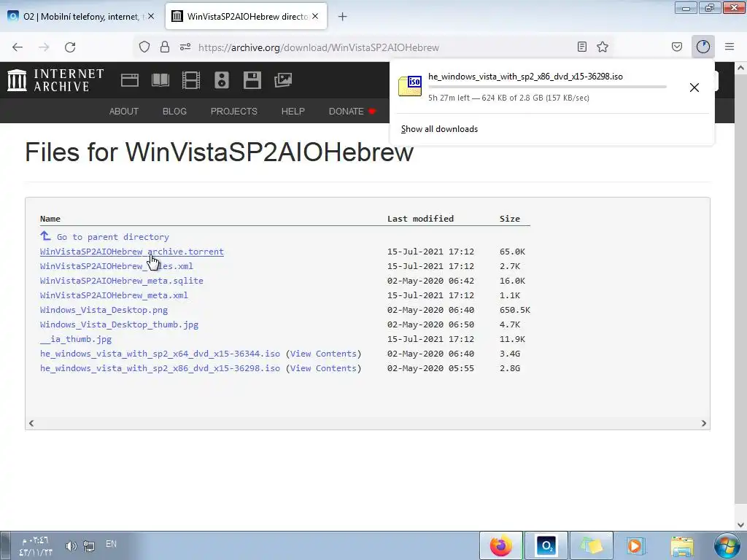The image size is (747, 560).
Task: Cancel the ISO download
Action: 694,87
